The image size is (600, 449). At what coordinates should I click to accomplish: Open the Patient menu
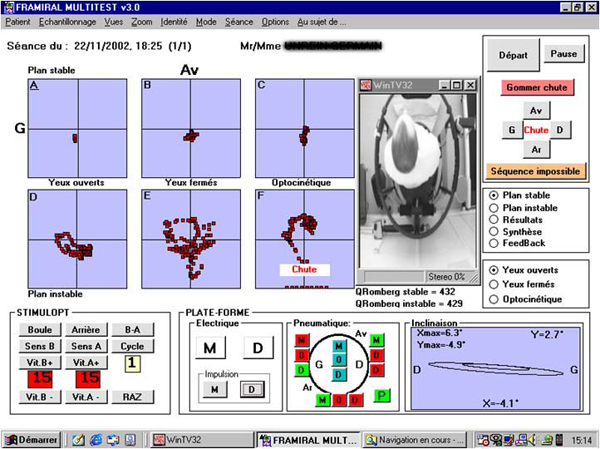(19, 21)
